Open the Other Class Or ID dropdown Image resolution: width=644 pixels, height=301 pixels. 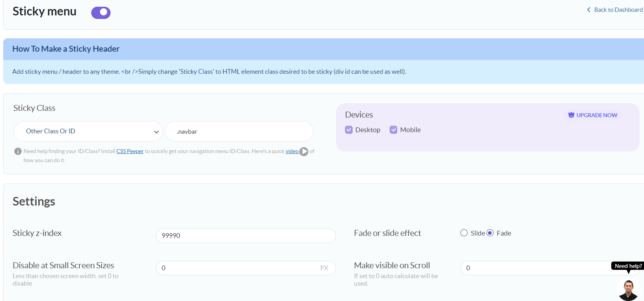[x=88, y=131]
